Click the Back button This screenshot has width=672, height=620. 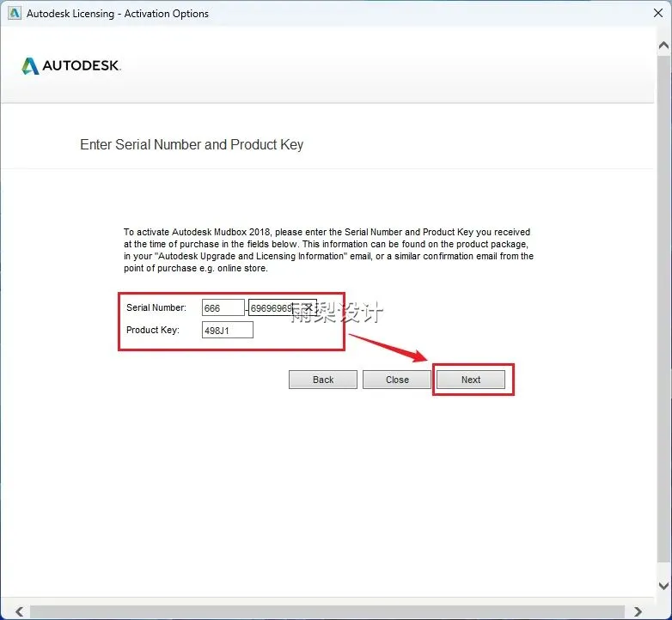[323, 380]
